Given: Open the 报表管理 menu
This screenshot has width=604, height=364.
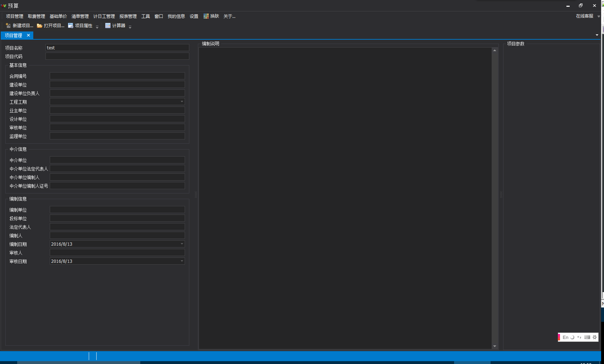Looking at the screenshot, I should coord(128,16).
